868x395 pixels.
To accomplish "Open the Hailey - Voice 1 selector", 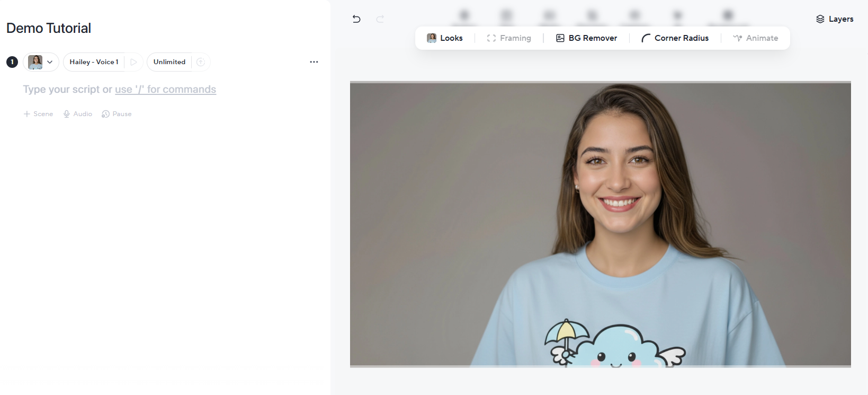I will [94, 62].
